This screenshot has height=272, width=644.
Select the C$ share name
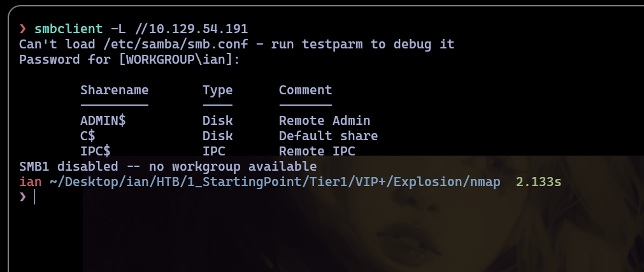[88, 136]
